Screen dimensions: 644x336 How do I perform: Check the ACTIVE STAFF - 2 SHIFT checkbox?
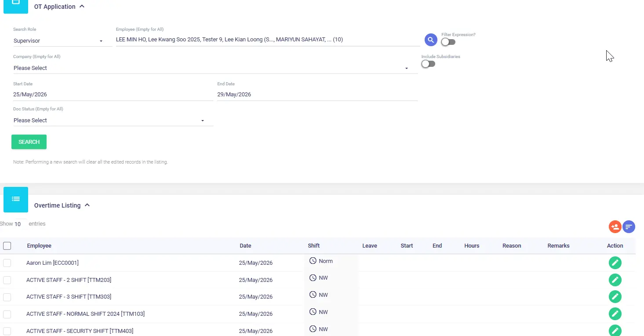(7, 280)
